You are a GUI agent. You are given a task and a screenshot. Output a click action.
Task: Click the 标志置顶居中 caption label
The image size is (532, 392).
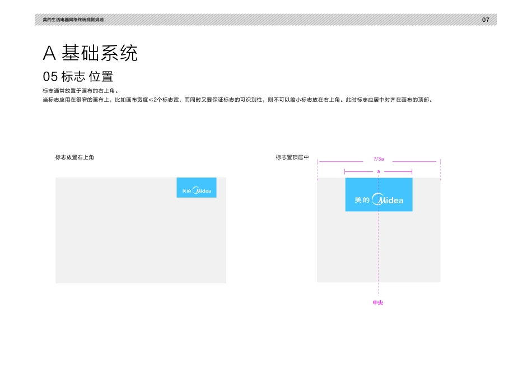[291, 157]
